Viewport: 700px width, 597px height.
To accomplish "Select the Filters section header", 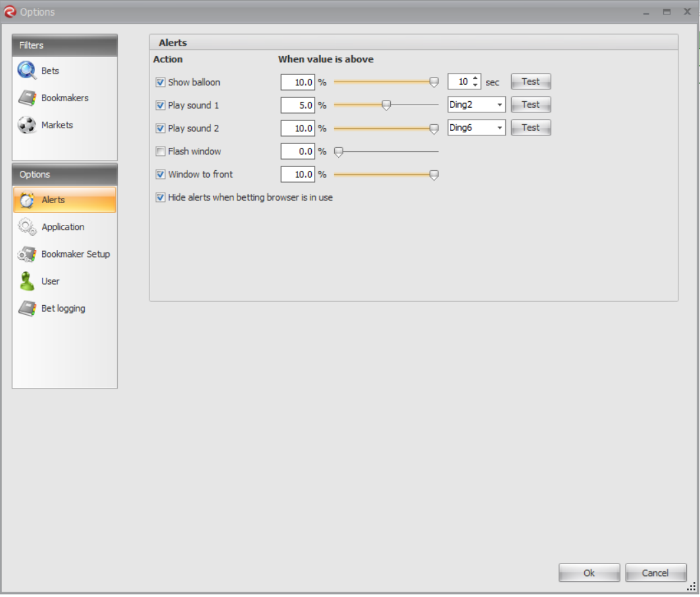I will pos(64,45).
